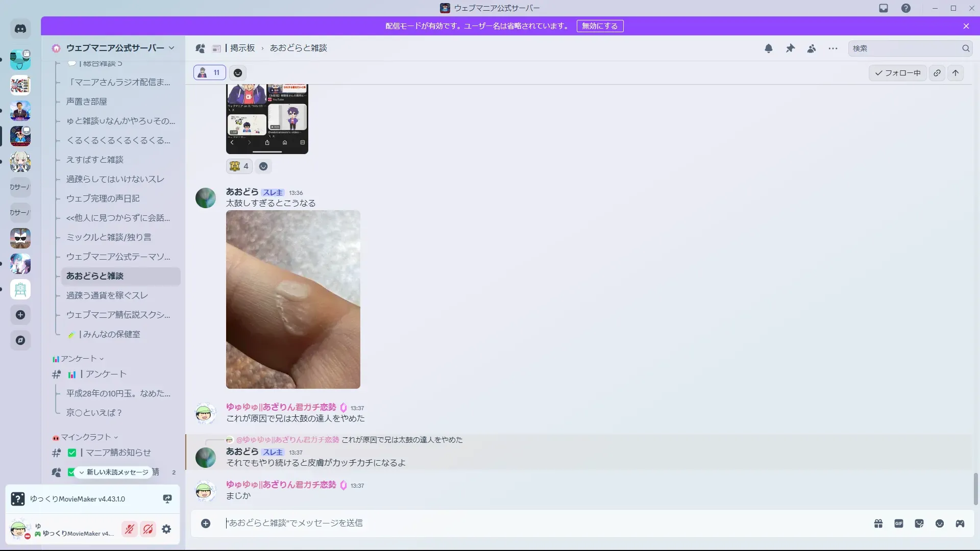Copy thread link icon
Image resolution: width=980 pixels, height=551 pixels.
(x=937, y=73)
